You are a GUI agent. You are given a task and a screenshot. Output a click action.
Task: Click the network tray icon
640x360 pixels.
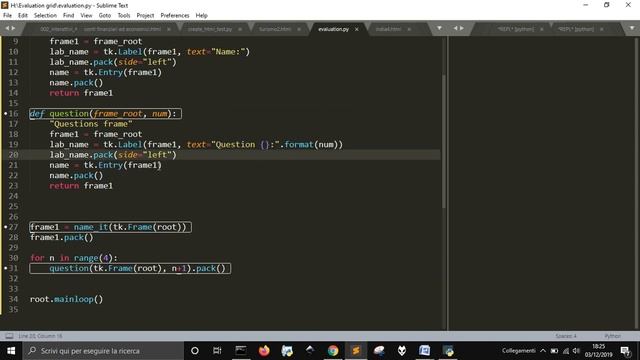pyautogui.click(x=566, y=351)
